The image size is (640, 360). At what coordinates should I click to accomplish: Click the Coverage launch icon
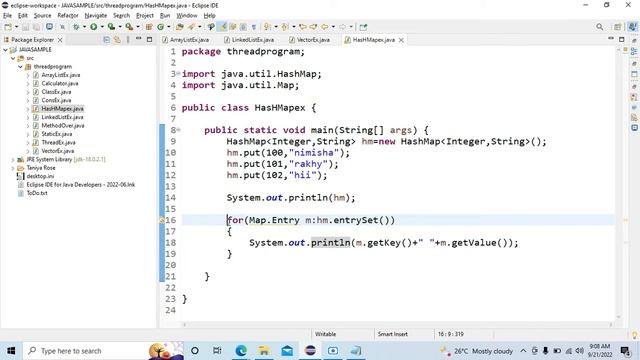[x=111, y=27]
